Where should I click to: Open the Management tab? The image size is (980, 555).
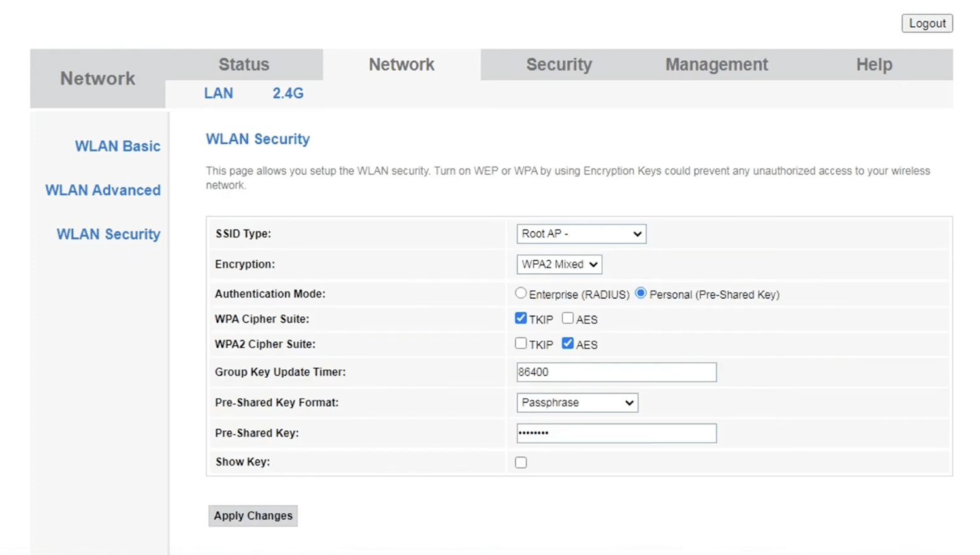(716, 65)
